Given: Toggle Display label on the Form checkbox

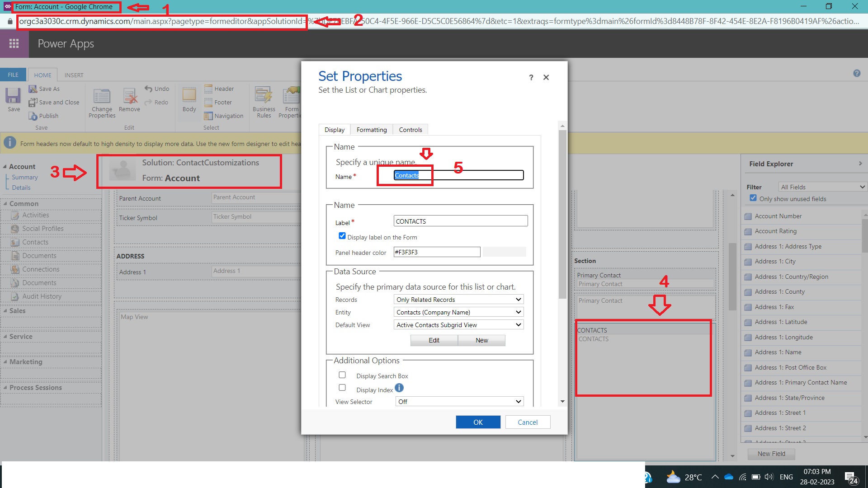Looking at the screenshot, I should tap(342, 236).
